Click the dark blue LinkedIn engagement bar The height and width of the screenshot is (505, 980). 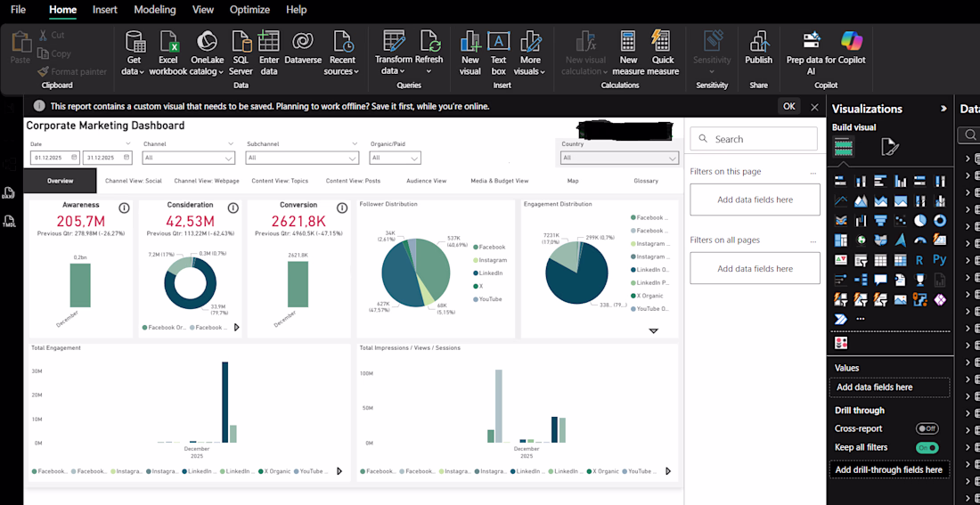pos(225,401)
